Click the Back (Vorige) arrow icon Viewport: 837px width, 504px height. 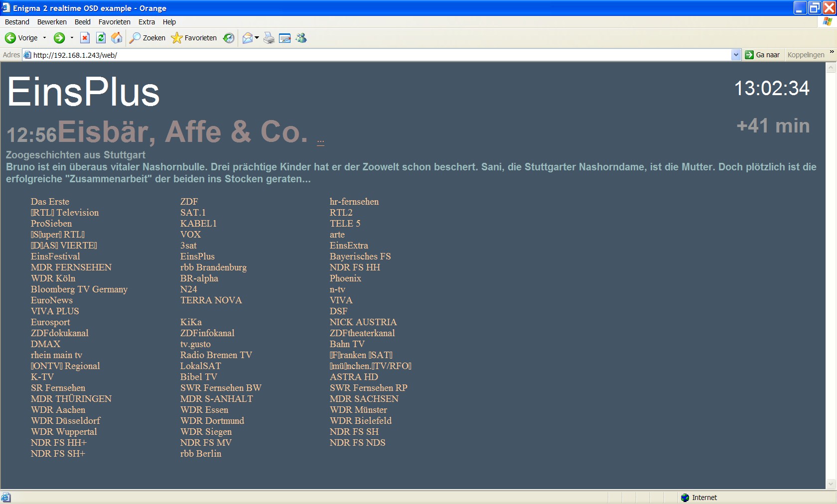(10, 38)
